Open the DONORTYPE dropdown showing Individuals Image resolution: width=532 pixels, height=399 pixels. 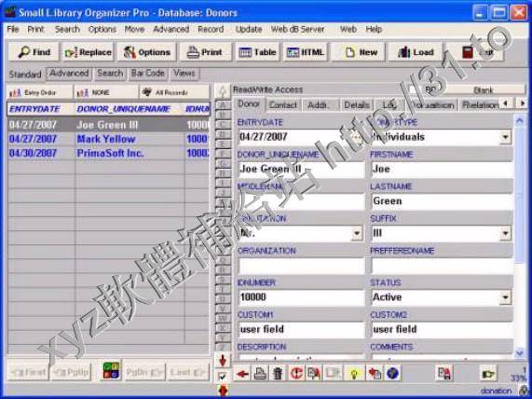click(505, 137)
